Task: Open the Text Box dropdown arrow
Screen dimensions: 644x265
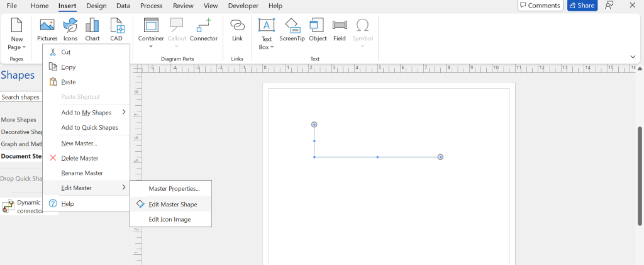Action: pyautogui.click(x=271, y=47)
